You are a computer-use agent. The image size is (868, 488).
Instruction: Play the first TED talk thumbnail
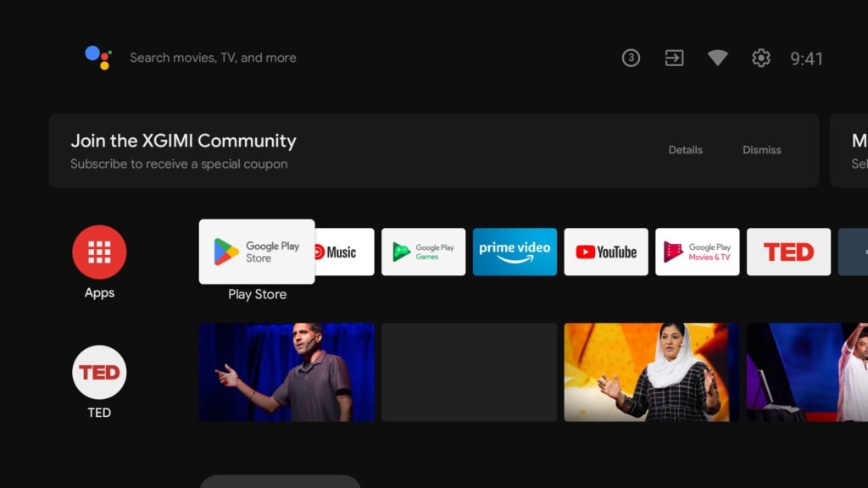point(287,372)
